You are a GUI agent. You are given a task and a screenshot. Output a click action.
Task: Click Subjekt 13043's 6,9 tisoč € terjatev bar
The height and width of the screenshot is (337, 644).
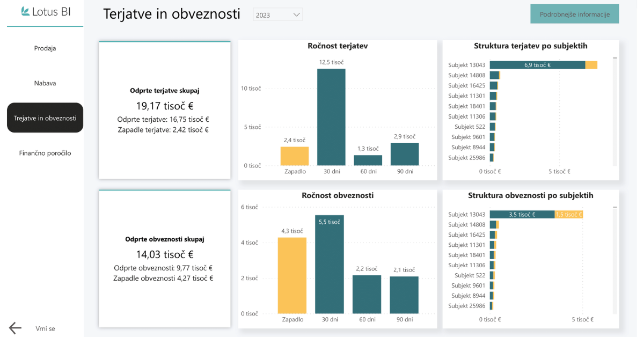tap(537, 65)
